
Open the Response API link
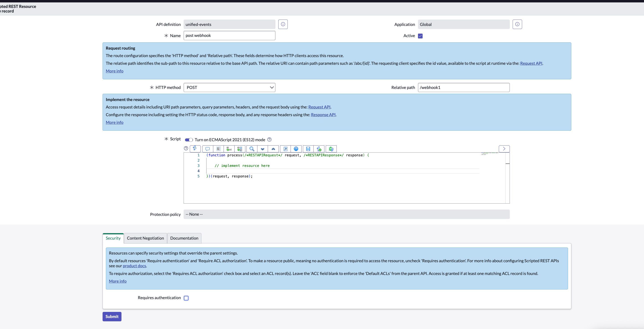point(323,115)
